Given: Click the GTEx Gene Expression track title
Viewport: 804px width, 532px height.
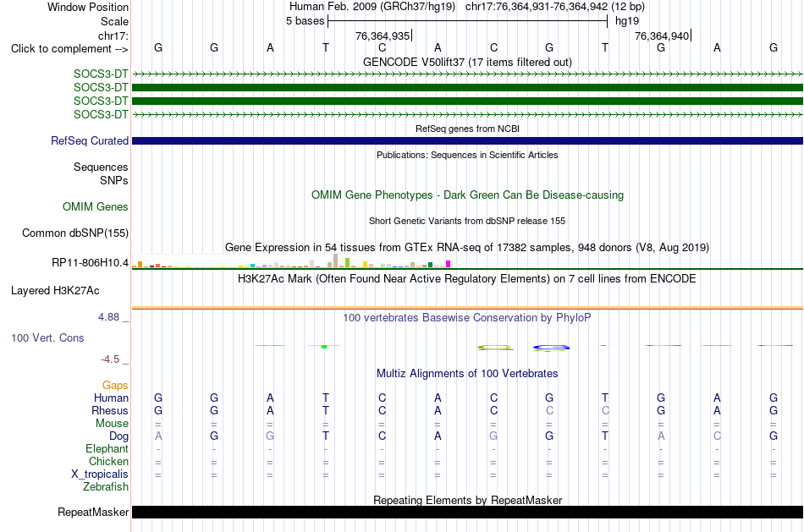Looking at the screenshot, I should click(x=467, y=248).
